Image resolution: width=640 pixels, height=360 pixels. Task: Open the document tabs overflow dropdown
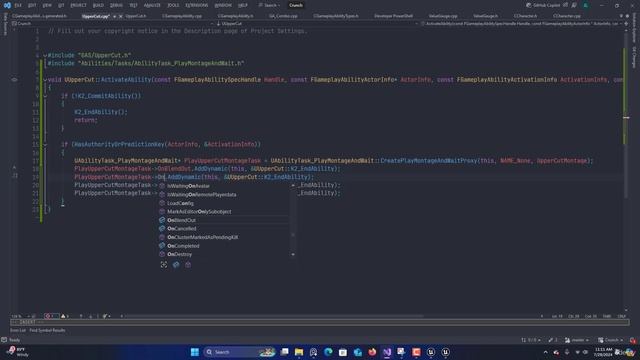(621, 16)
